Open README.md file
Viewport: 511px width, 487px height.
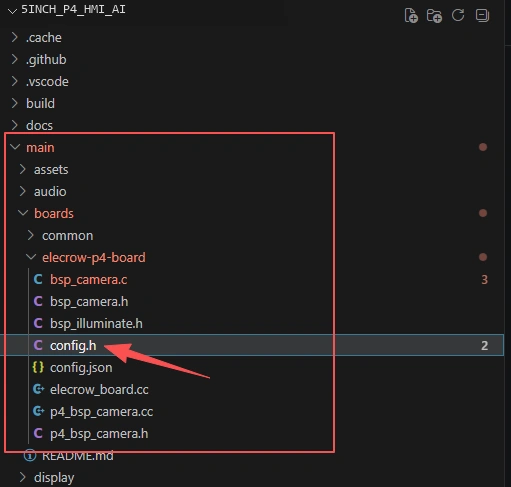coord(78,456)
